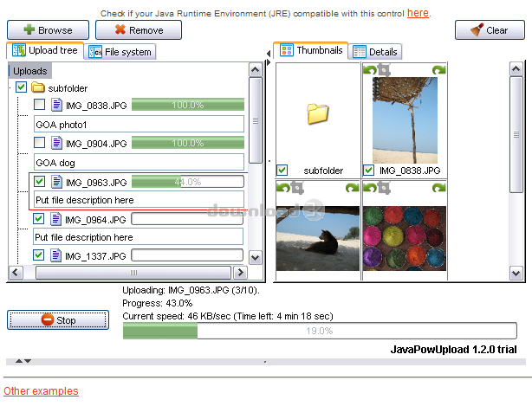532x419 pixels.
Task: Rotate IMG_0838.JPG thumbnail clockwise
Action: point(438,69)
